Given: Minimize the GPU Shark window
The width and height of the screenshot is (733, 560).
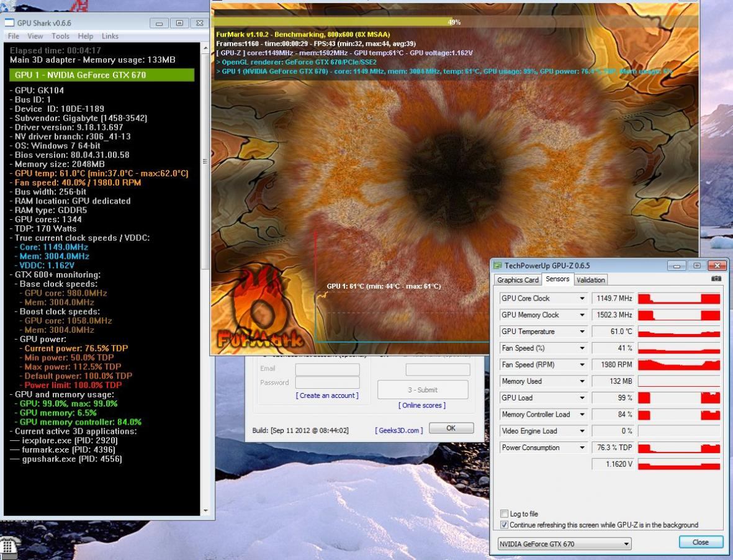Looking at the screenshot, I should point(159,23).
